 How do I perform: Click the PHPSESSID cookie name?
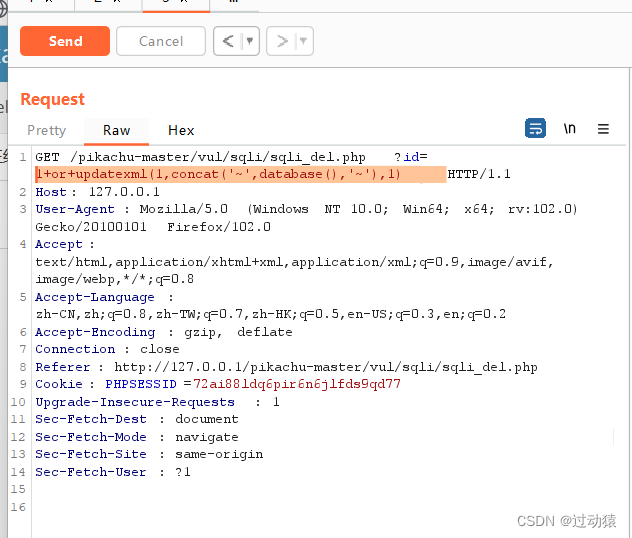141,384
